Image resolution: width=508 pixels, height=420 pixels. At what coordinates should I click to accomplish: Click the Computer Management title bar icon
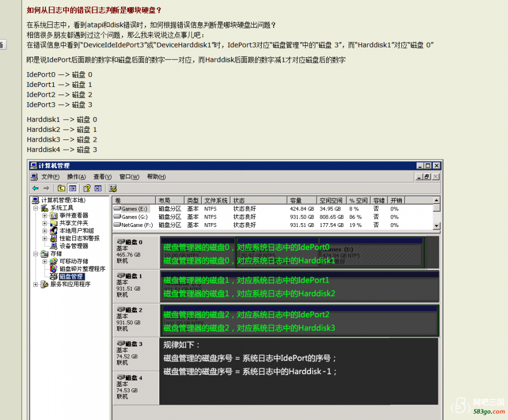pos(33,166)
